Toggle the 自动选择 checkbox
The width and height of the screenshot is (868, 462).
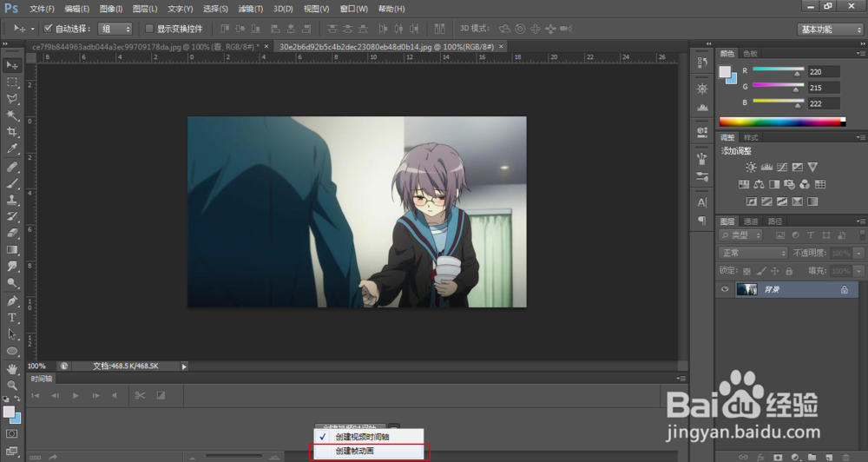(48, 29)
